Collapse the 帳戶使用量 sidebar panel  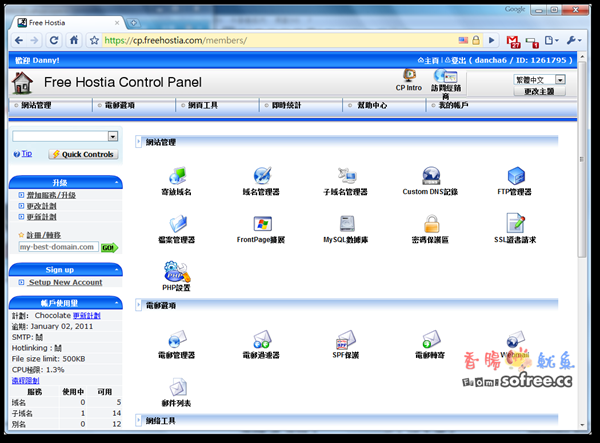coord(116,303)
